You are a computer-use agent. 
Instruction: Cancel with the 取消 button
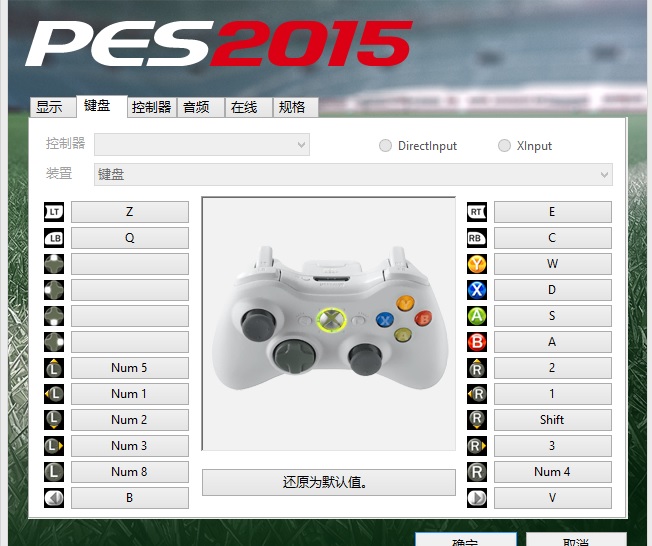(x=576, y=540)
